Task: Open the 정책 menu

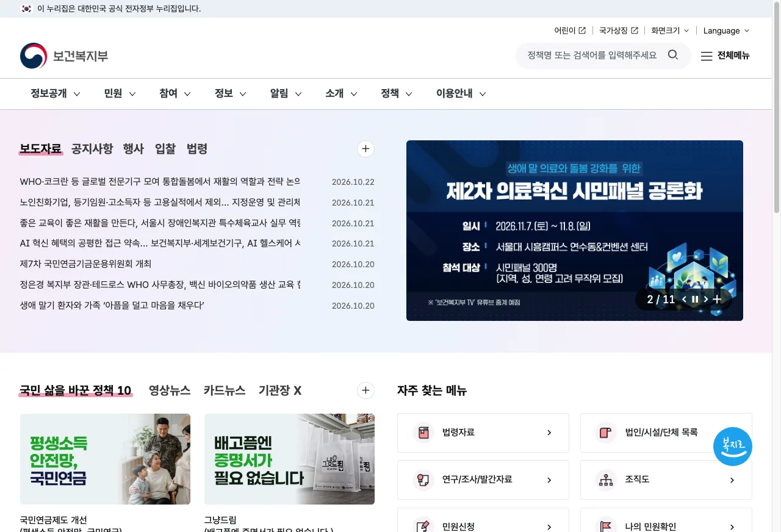Action: pos(397,93)
